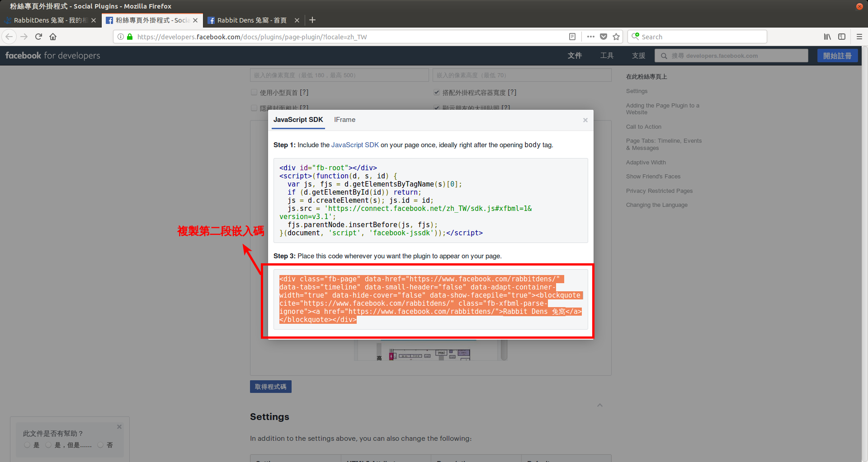Open the Firefox hamburger menu
The image size is (868, 462).
(859, 37)
